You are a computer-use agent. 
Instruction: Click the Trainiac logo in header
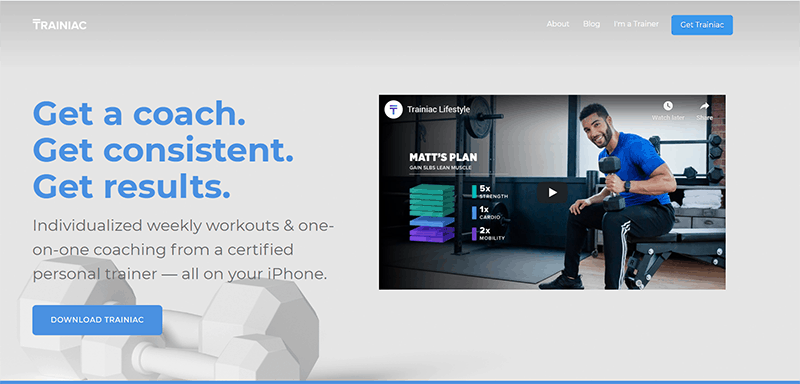coord(60,24)
